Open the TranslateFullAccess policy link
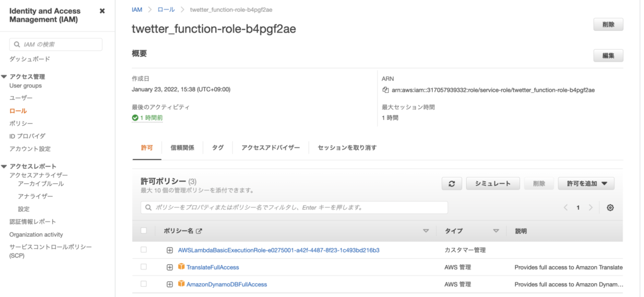 click(x=213, y=267)
